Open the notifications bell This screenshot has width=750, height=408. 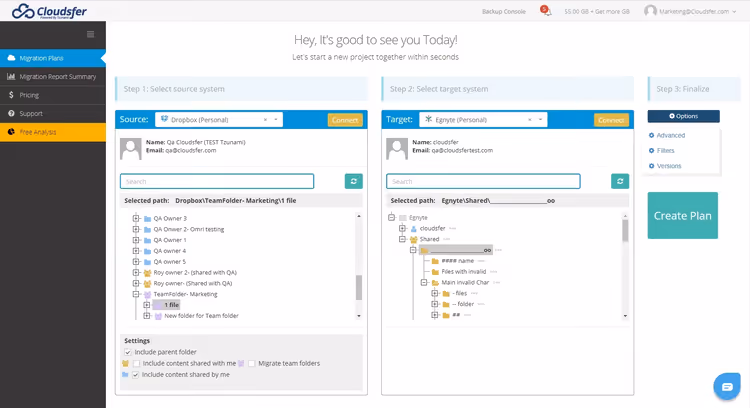[x=545, y=11]
